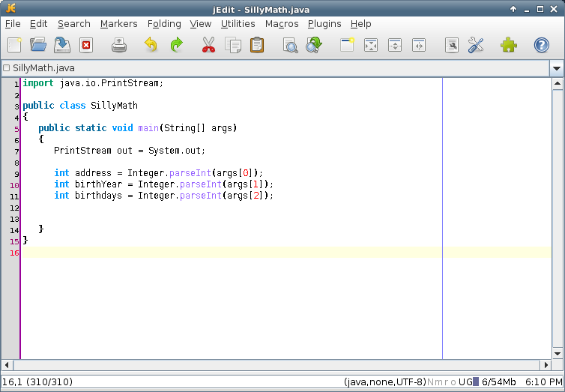Viewport: 565px width, 392px height.
Task: Click the 6:10 PM clock in status bar
Action: pos(543,382)
